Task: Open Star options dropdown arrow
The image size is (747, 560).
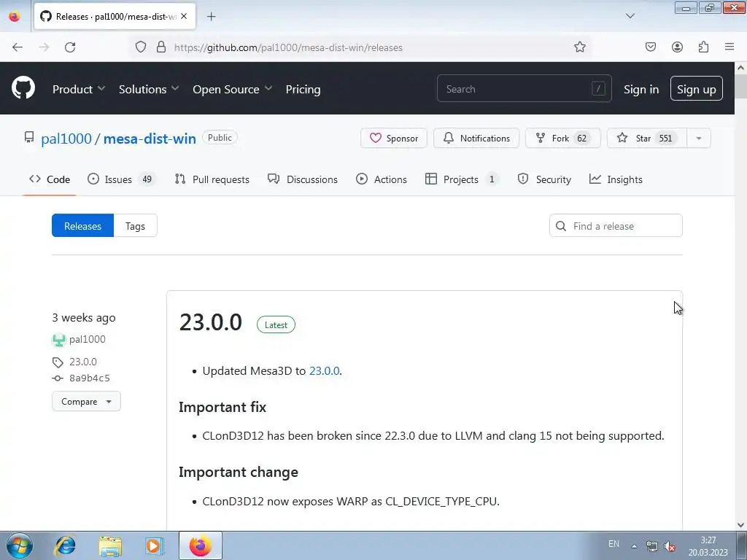Action: click(699, 138)
